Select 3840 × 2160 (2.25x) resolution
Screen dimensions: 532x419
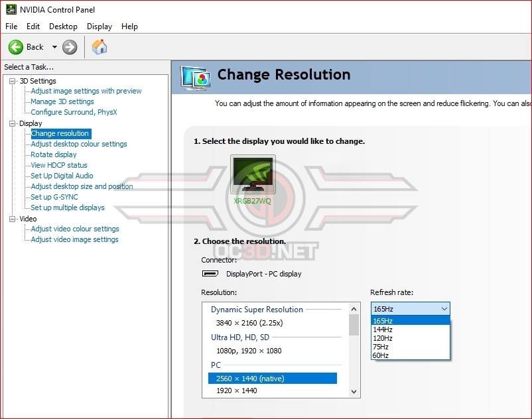coord(249,323)
